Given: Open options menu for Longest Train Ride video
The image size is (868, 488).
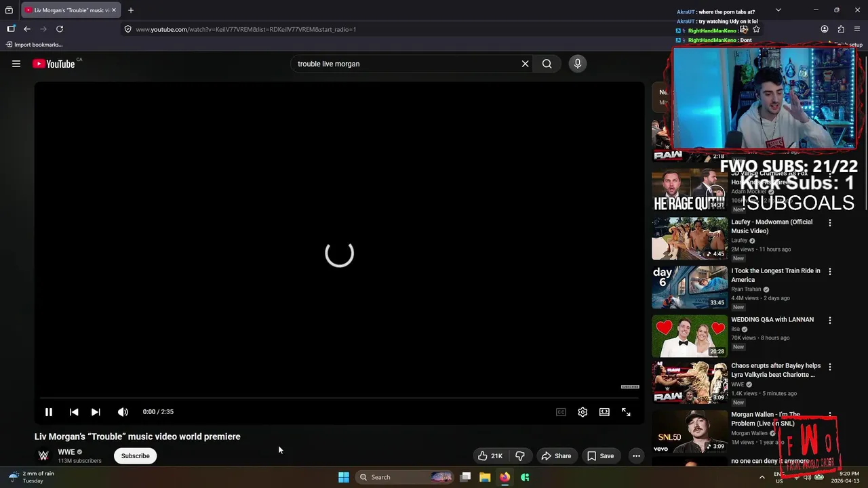Looking at the screenshot, I should [x=830, y=272].
